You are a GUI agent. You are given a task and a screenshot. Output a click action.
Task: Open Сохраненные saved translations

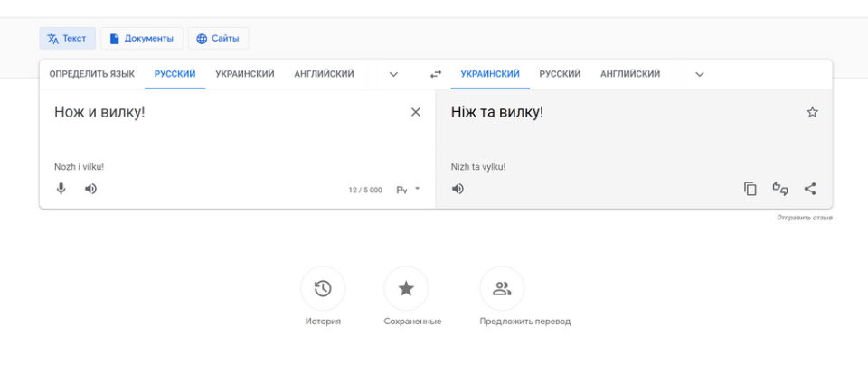(406, 289)
